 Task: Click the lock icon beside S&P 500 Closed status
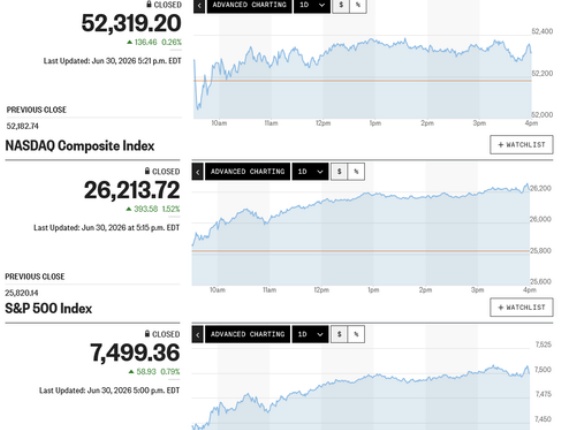147,333
